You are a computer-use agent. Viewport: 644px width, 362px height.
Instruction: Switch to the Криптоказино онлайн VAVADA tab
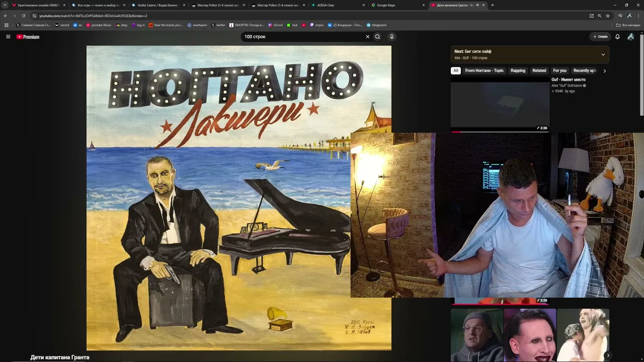[x=38, y=5]
